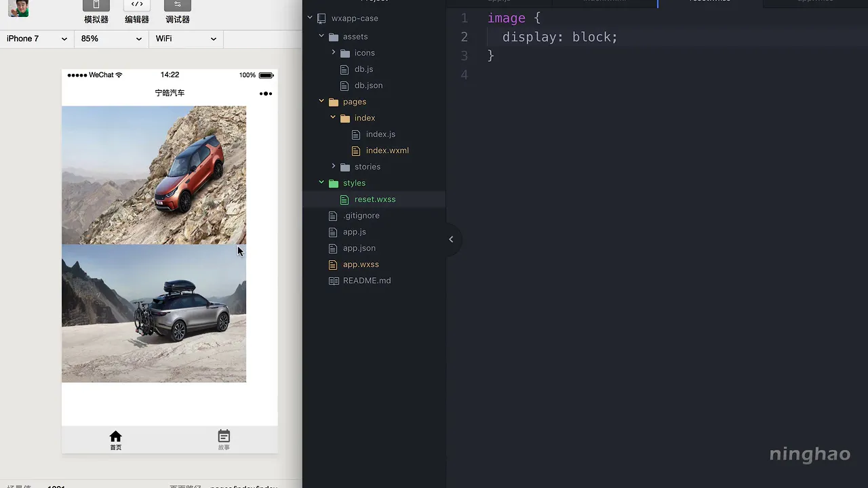The width and height of the screenshot is (868, 488).
Task: Collapse the pages folder chevron
Action: click(x=321, y=101)
